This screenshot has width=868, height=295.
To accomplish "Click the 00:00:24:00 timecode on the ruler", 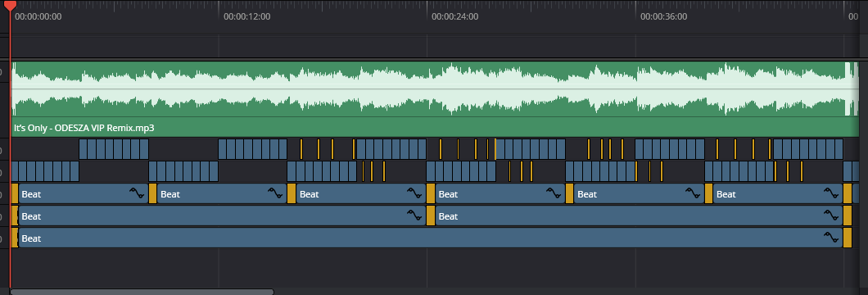I will click(455, 16).
